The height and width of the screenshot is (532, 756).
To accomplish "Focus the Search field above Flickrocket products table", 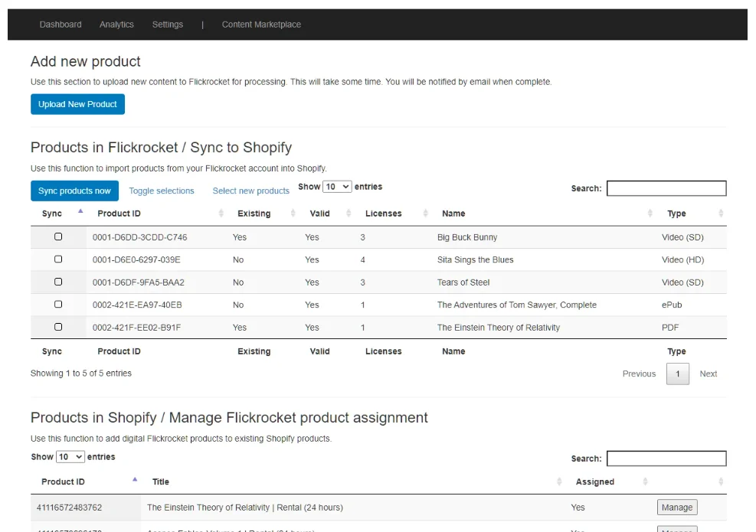I will click(666, 188).
